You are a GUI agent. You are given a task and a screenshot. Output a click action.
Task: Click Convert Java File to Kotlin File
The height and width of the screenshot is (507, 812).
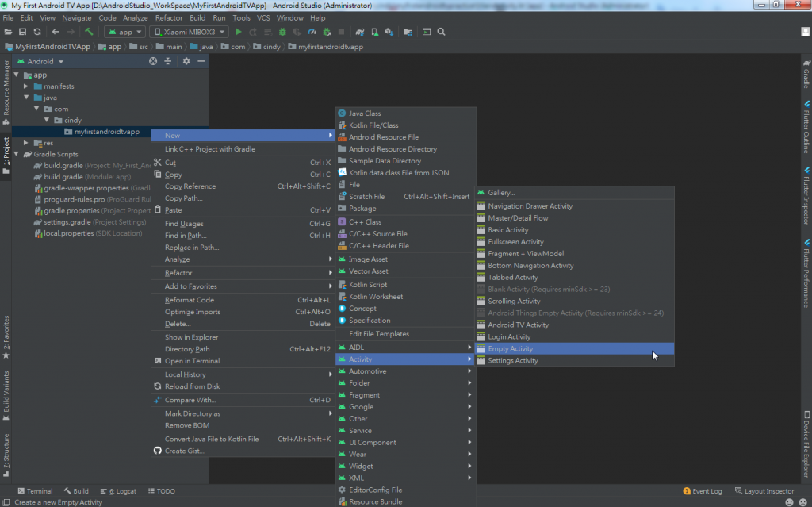click(x=243, y=439)
